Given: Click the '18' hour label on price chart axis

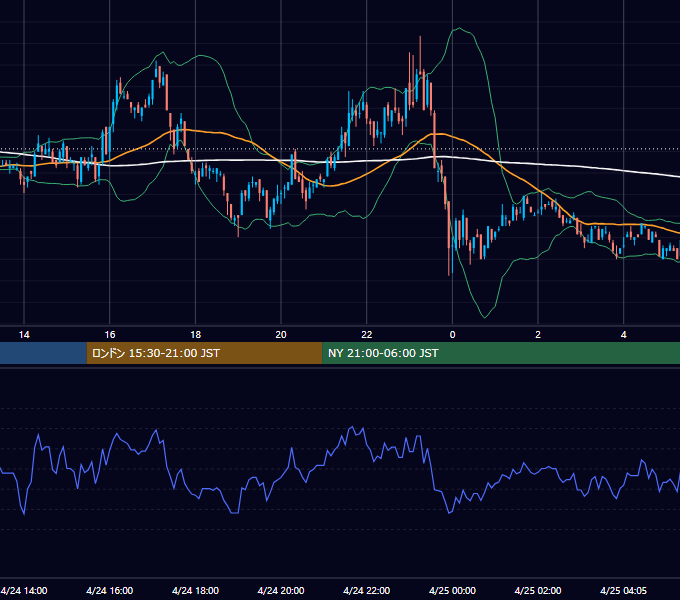Looking at the screenshot, I should pos(196,334).
